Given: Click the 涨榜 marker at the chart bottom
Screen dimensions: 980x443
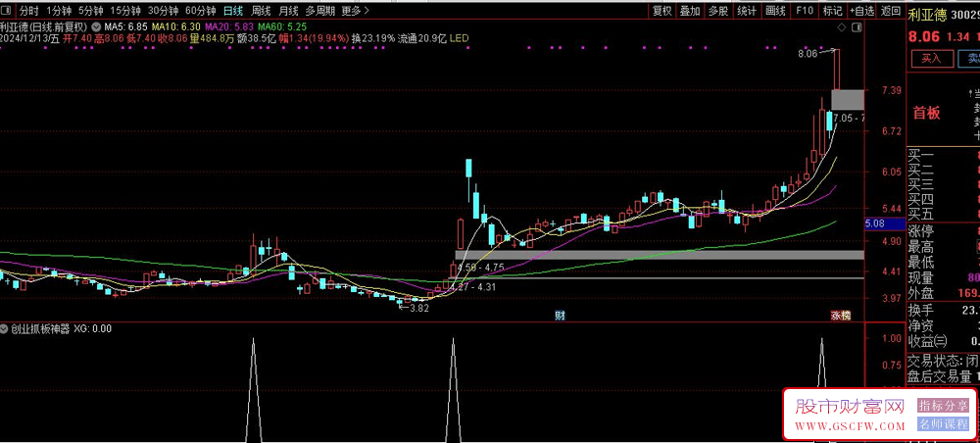Looking at the screenshot, I should pyautogui.click(x=840, y=315).
